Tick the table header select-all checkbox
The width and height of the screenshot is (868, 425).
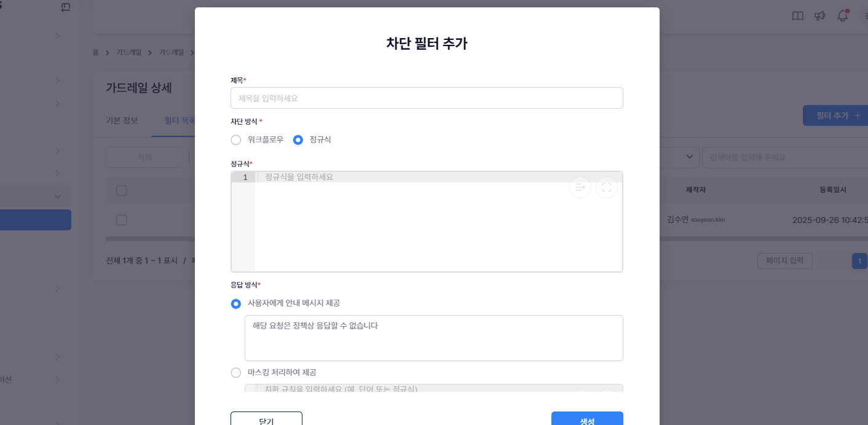(122, 190)
